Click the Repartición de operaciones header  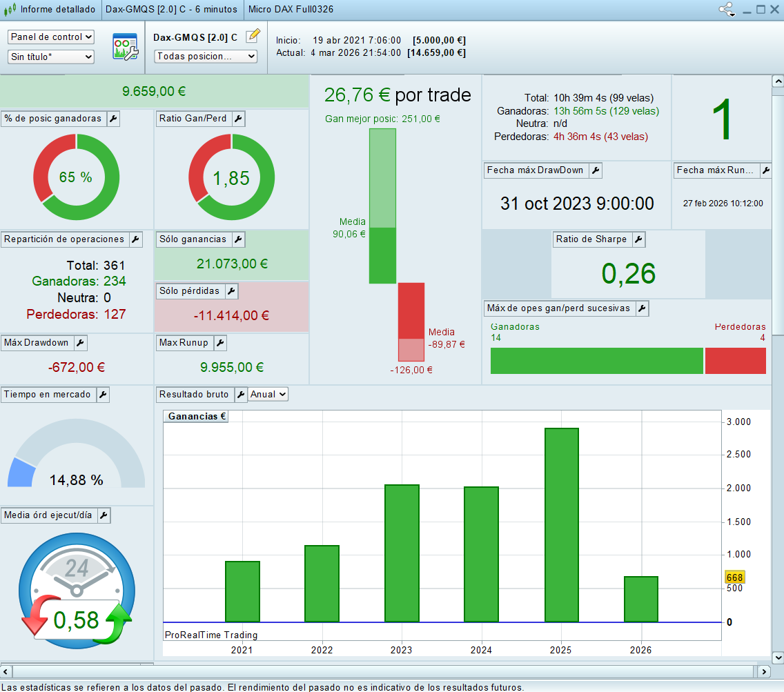(64, 239)
